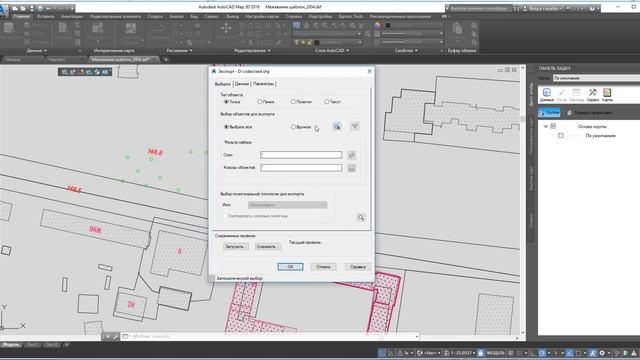
Task: Click the layer picker icon beside Слои field
Action: tap(351, 155)
